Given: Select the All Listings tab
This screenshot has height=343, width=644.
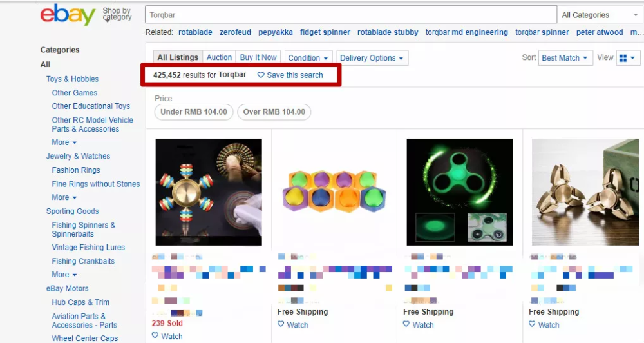Looking at the screenshot, I should click(178, 57).
